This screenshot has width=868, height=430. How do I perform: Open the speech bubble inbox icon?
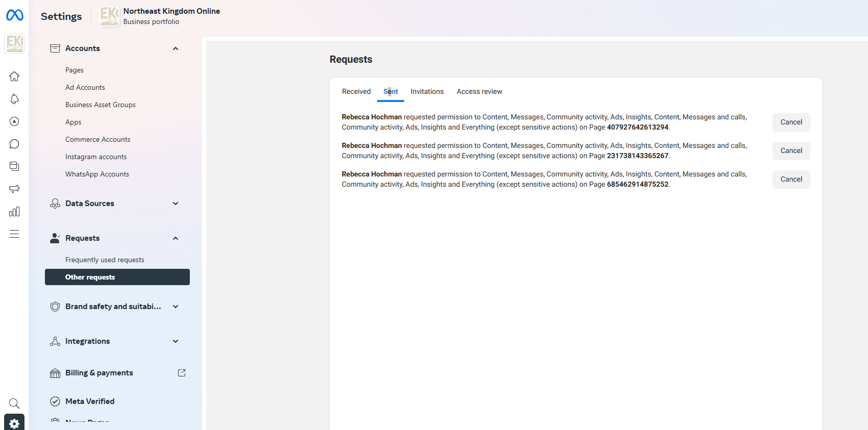pyautogui.click(x=14, y=144)
